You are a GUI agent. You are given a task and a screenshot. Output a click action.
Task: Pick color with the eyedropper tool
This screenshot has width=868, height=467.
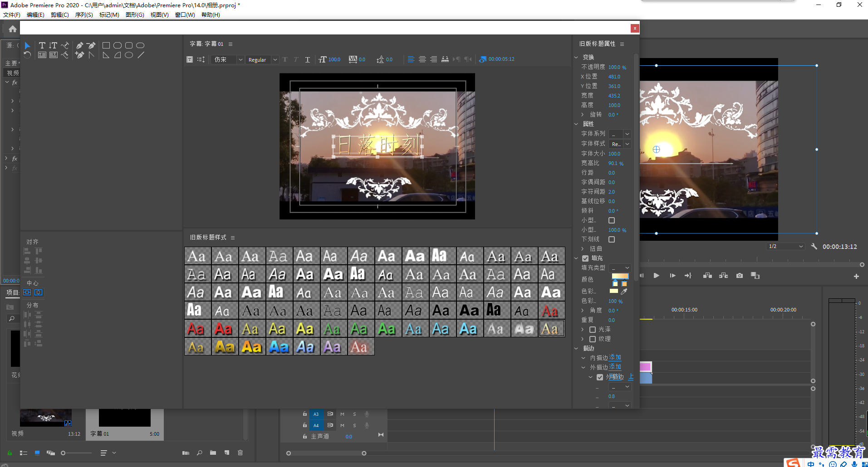pyautogui.click(x=624, y=292)
